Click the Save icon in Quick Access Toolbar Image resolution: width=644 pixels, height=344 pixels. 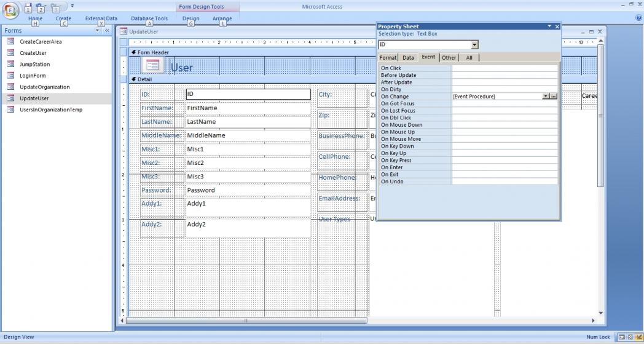click(28, 7)
